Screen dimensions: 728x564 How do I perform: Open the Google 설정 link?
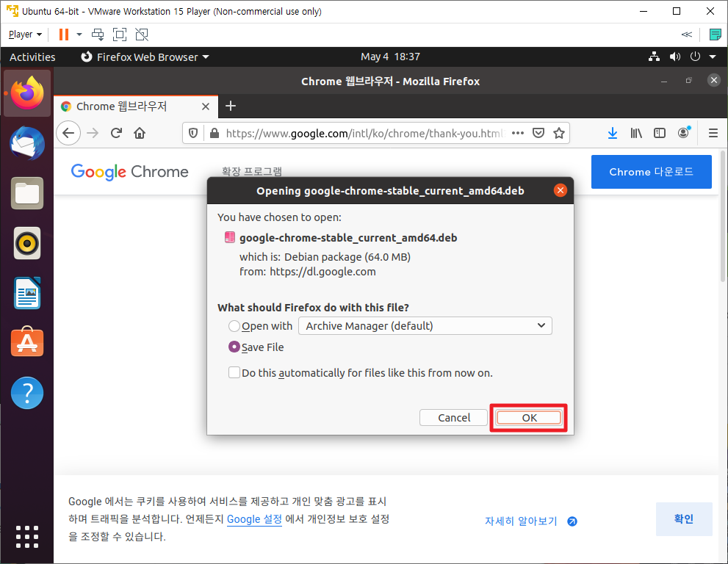click(x=254, y=519)
